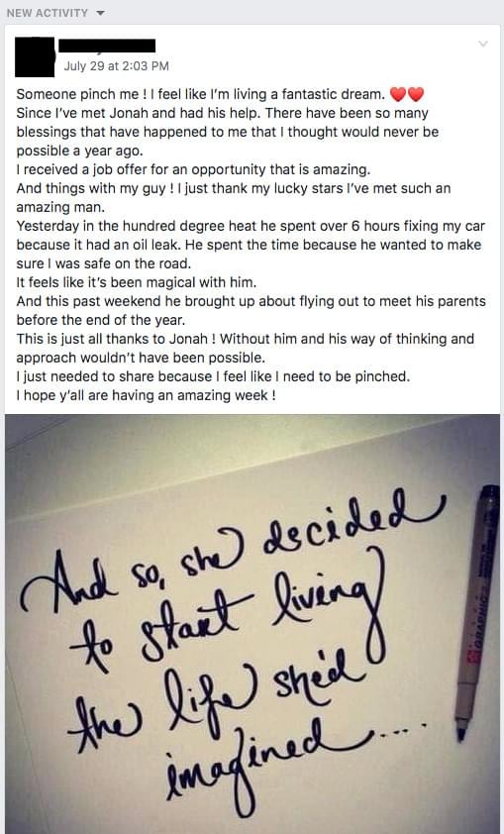Open the blacked-out author profile picture
The width and height of the screenshot is (504, 834).
pos(35,56)
